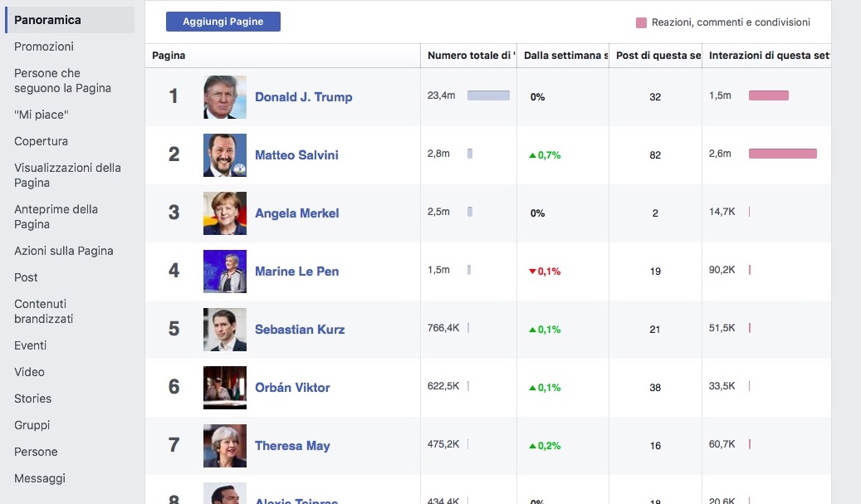Screen dimensions: 861x504
Task: Open Donald J. Trump profile thumbnail
Action: pos(224,97)
